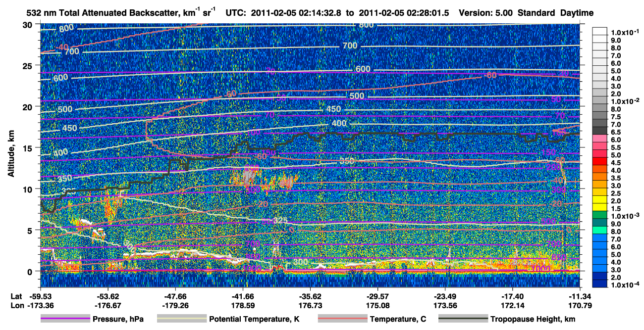Select the 'UTC:' label in the title
Image resolution: width=644 pixels, height=330 pixels.
235,13
